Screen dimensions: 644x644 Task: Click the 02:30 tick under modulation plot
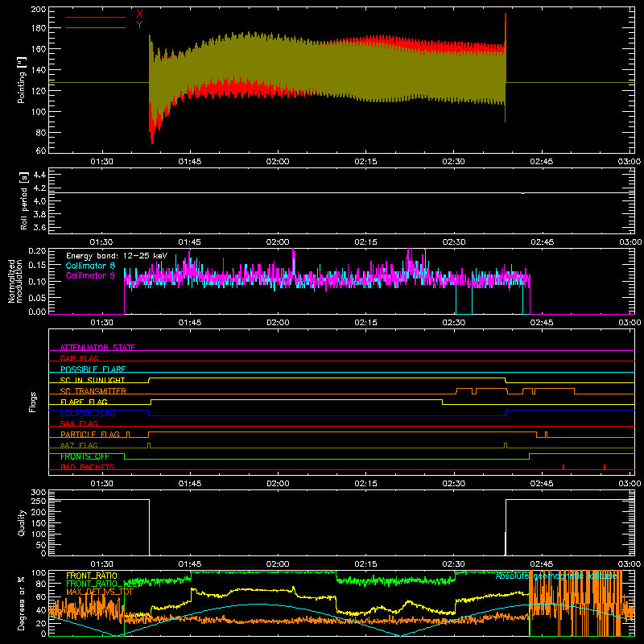pyautogui.click(x=454, y=323)
